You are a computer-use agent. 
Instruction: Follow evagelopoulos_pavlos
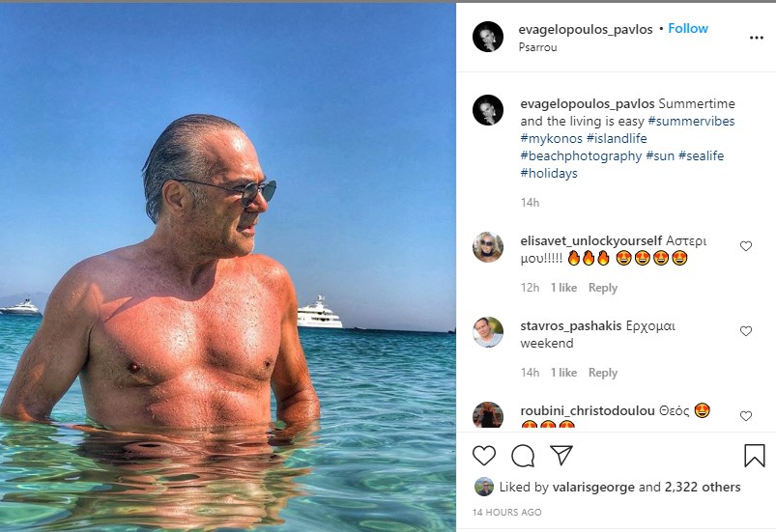coord(688,29)
